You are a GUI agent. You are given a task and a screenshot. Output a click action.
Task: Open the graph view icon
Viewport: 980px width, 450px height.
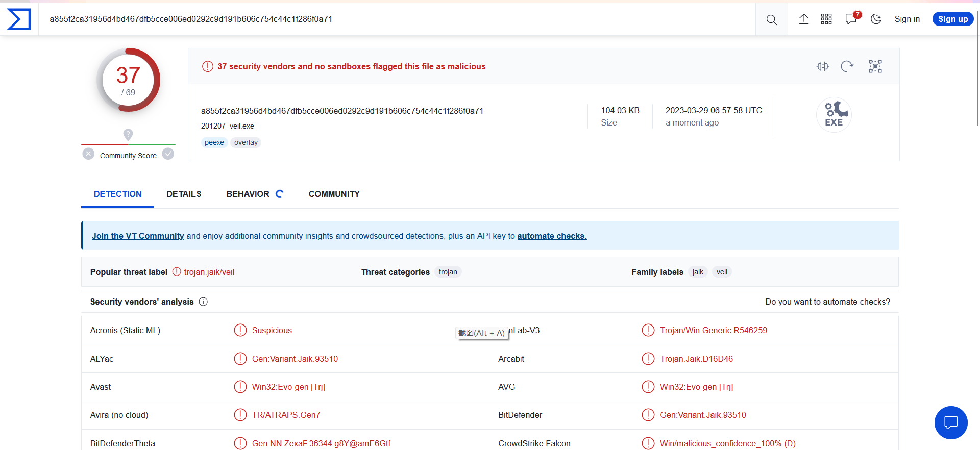point(875,66)
